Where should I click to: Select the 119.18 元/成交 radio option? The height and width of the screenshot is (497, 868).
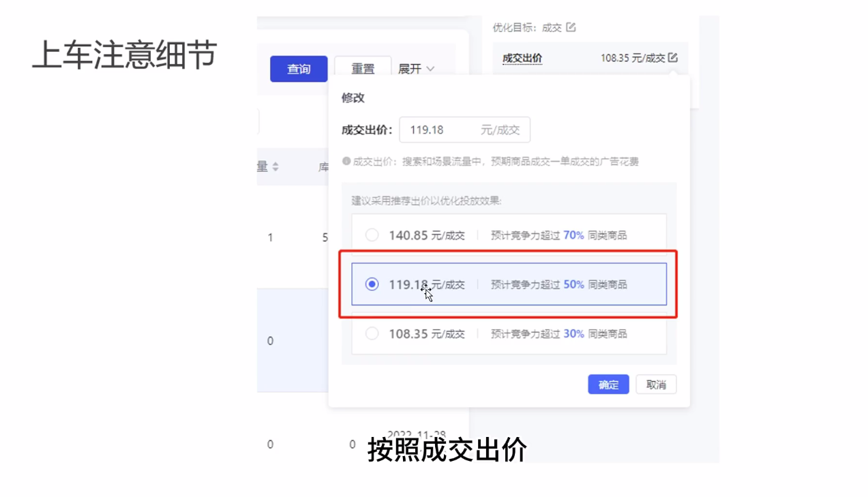point(372,284)
